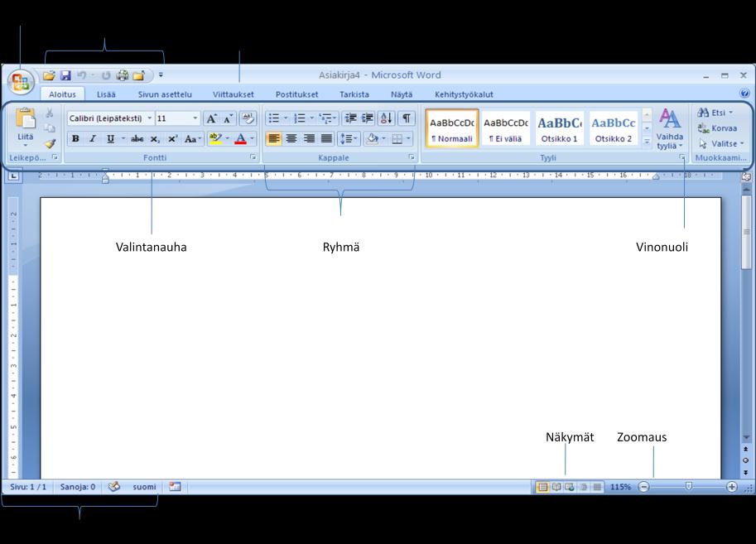Activate the Format Painter brush
Screen dimensions: 756x544
50,144
